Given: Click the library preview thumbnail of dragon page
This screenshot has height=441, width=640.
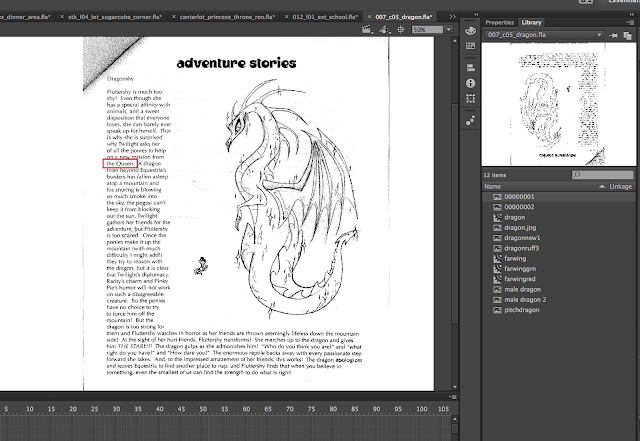Looking at the screenshot, I should click(x=558, y=105).
